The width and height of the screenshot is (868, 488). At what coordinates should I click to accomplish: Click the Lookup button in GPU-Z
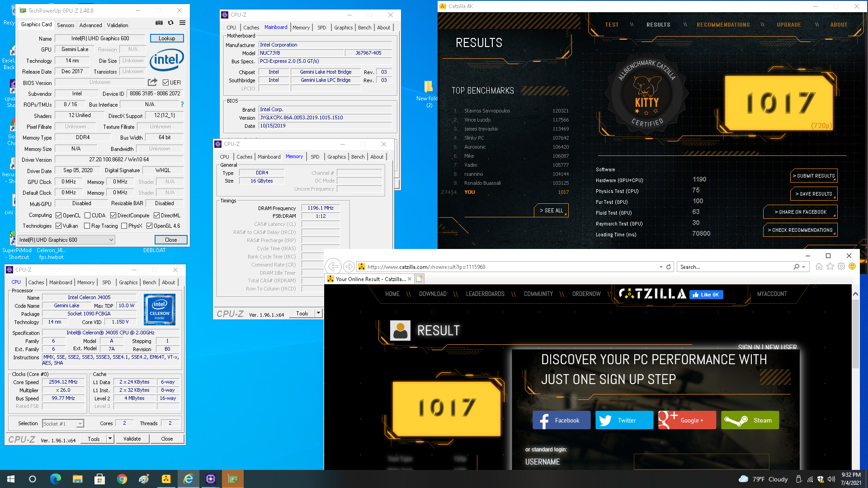point(167,38)
